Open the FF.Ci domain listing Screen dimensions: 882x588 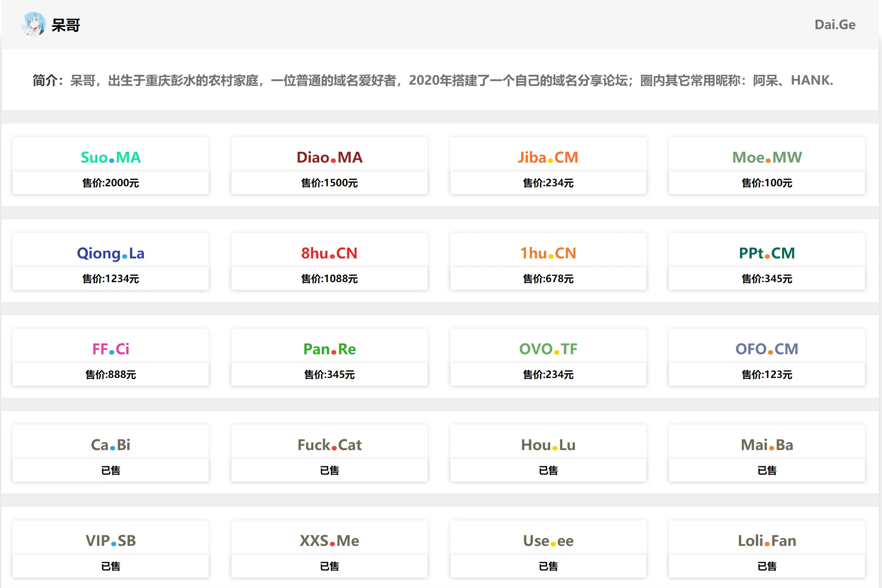(x=111, y=349)
